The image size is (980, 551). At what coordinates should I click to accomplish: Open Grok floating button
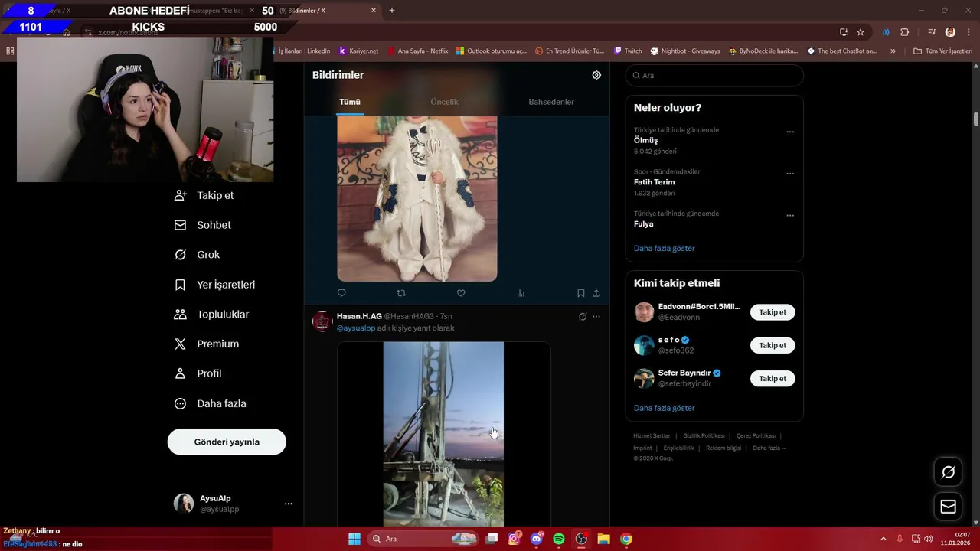948,472
